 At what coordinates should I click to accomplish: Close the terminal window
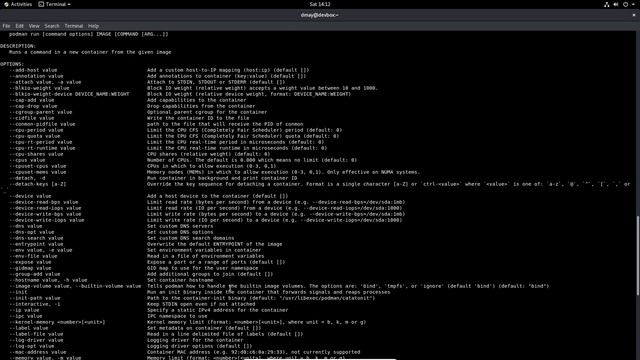click(634, 15)
